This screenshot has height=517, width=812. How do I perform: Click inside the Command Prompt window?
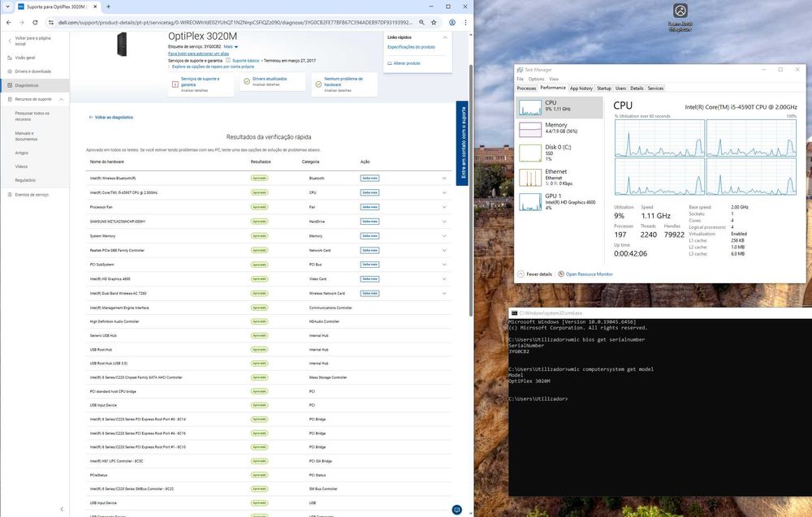[659, 407]
